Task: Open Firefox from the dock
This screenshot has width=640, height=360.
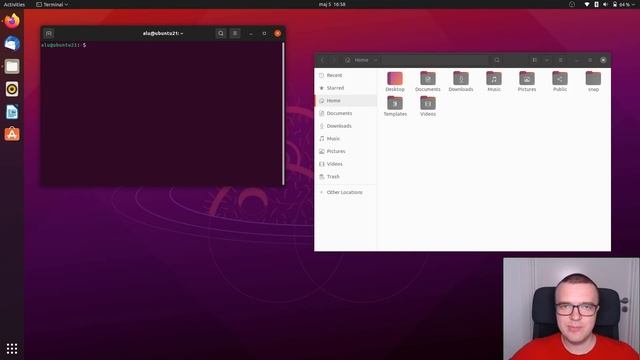Action: click(x=12, y=21)
